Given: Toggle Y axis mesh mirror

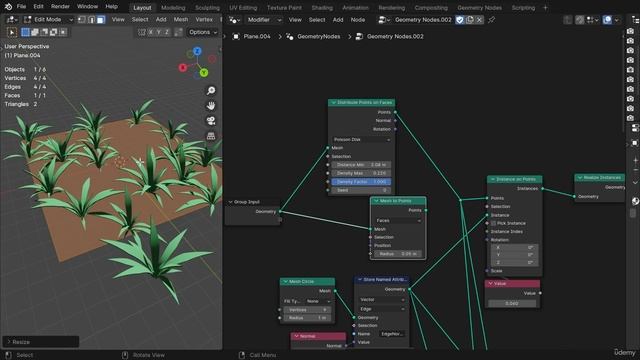Looking at the screenshot, I should [159, 32].
